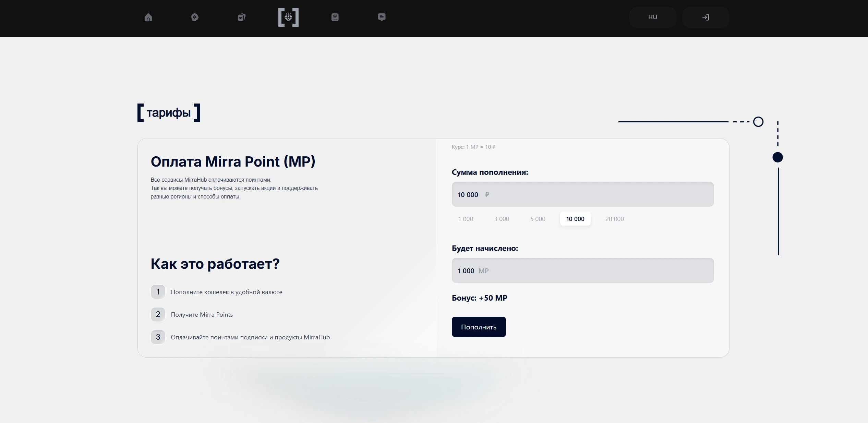Click the Как это работает? heading
The width and height of the screenshot is (868, 423).
coord(215,264)
